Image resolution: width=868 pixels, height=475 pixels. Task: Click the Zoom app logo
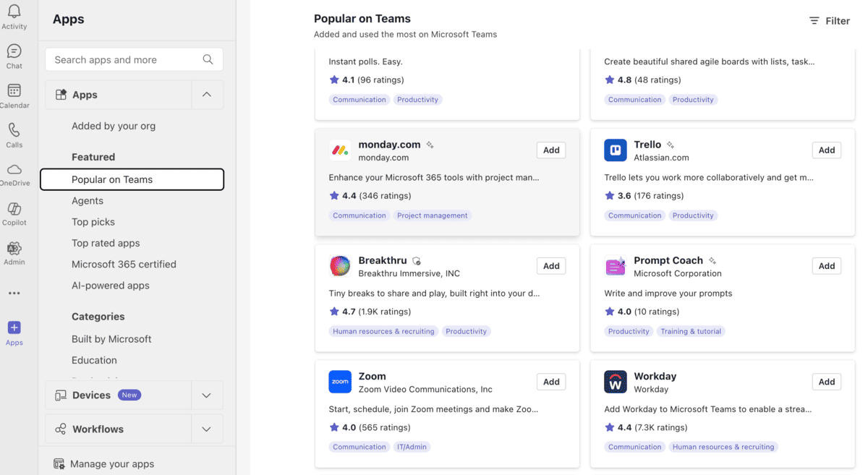(x=340, y=382)
